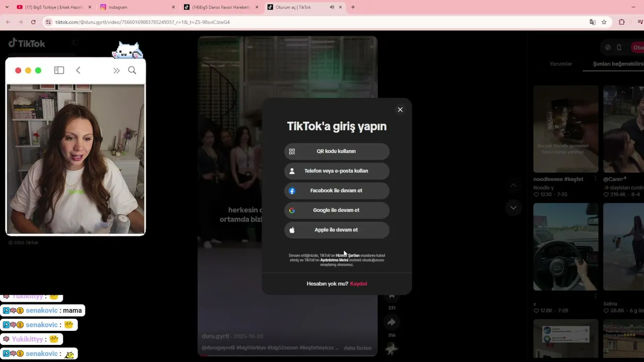
Task: Bookmark this page with the star icon
Action: tap(604, 22)
